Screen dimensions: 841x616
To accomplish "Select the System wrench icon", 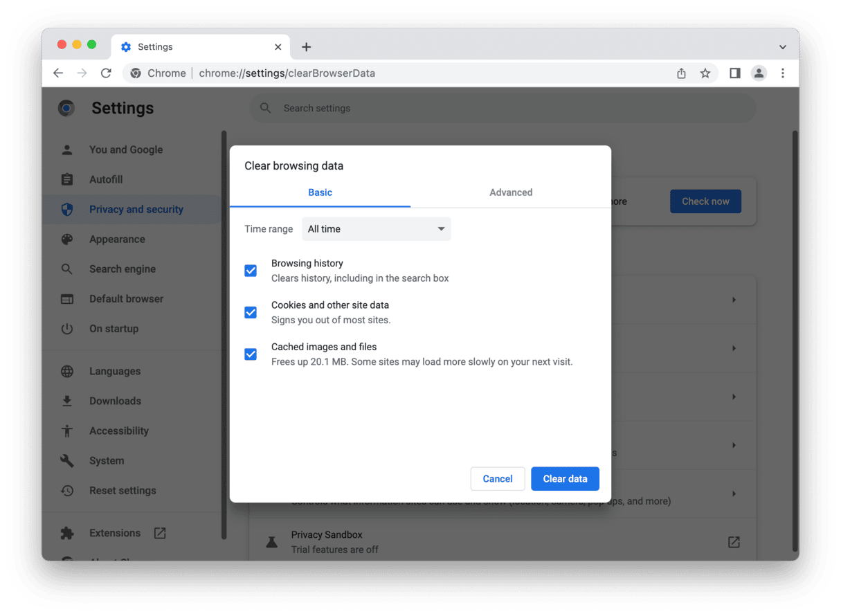I will [66, 460].
